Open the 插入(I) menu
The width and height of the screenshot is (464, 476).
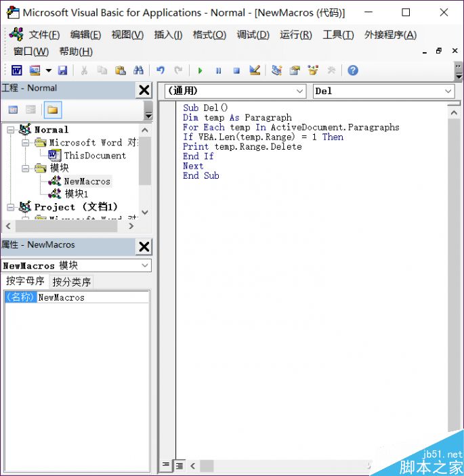(168, 35)
